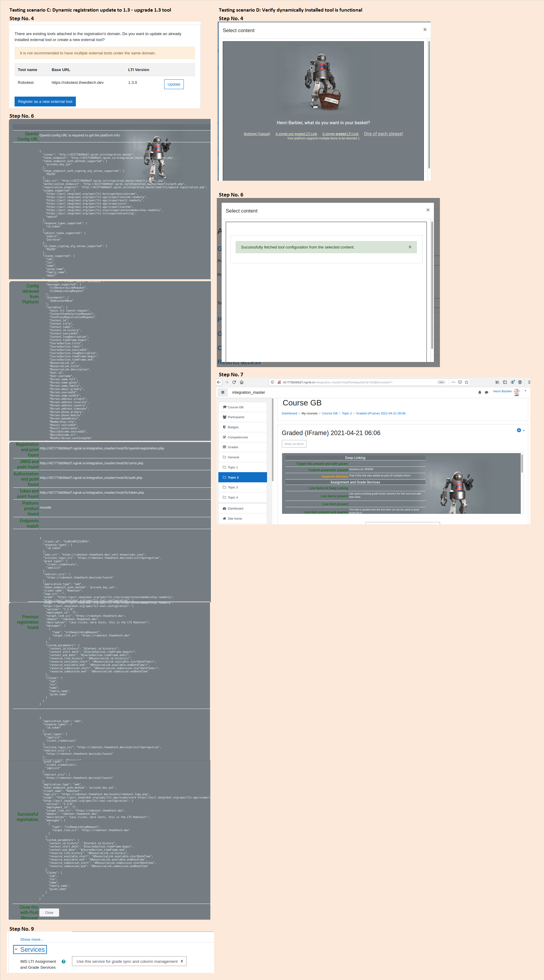Click Dashboard breadcrumb link
Screen dimensions: 544x980
point(289,413)
